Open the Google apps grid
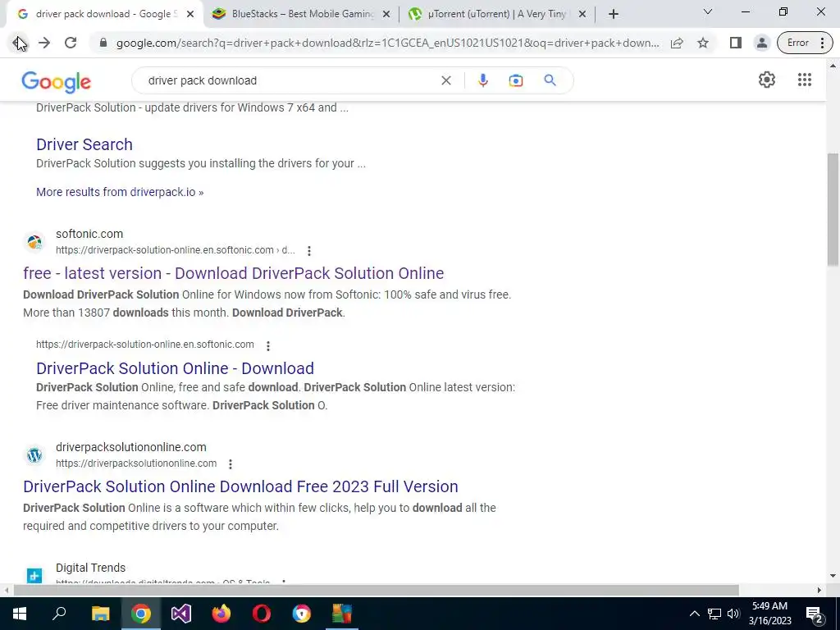 [x=804, y=80]
